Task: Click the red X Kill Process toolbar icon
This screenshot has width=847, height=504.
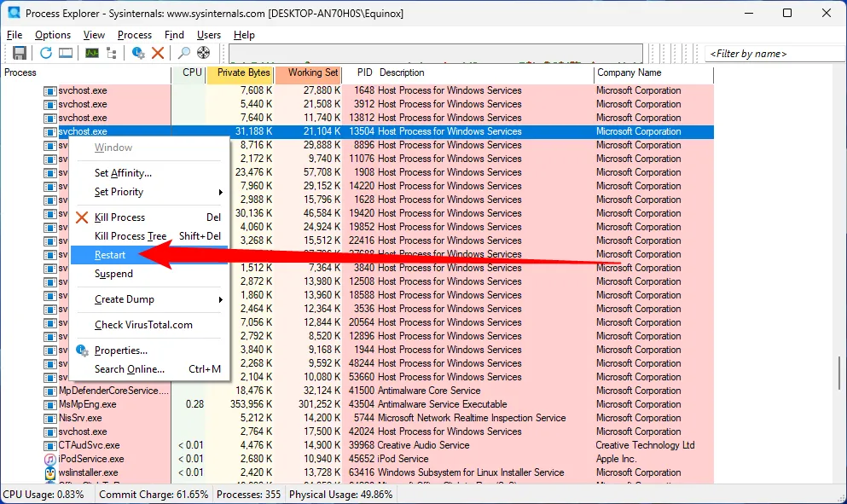Action: [x=158, y=53]
